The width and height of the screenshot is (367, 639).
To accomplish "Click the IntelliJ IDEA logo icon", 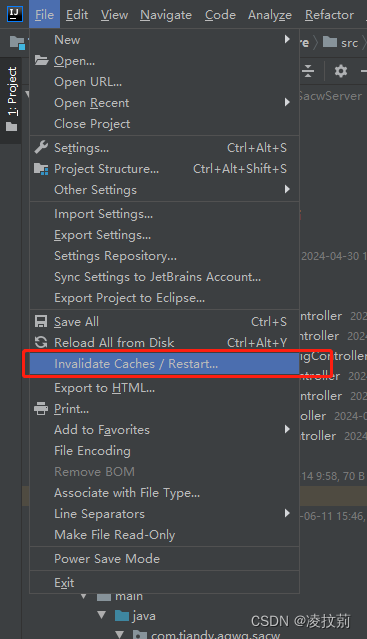I will click(15, 14).
